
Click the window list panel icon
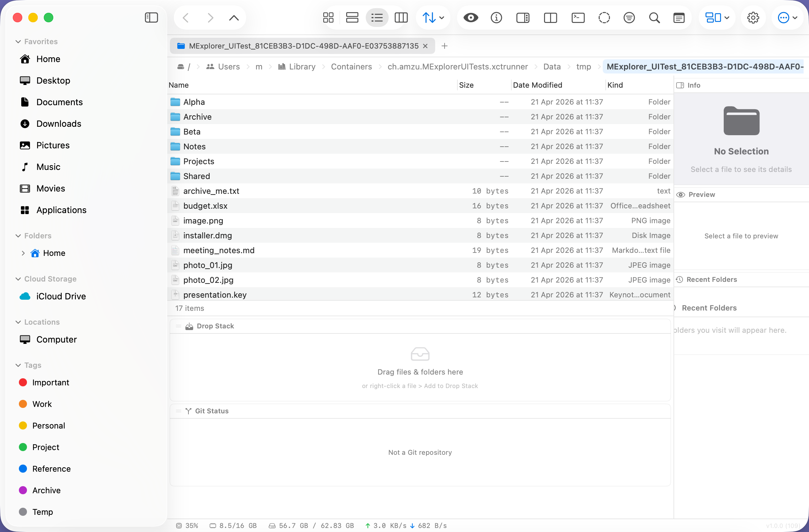679,17
